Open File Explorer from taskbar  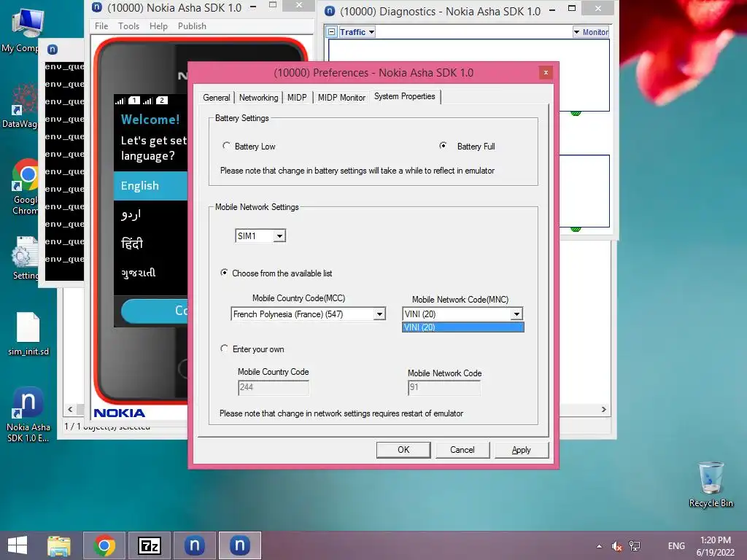pyautogui.click(x=59, y=545)
